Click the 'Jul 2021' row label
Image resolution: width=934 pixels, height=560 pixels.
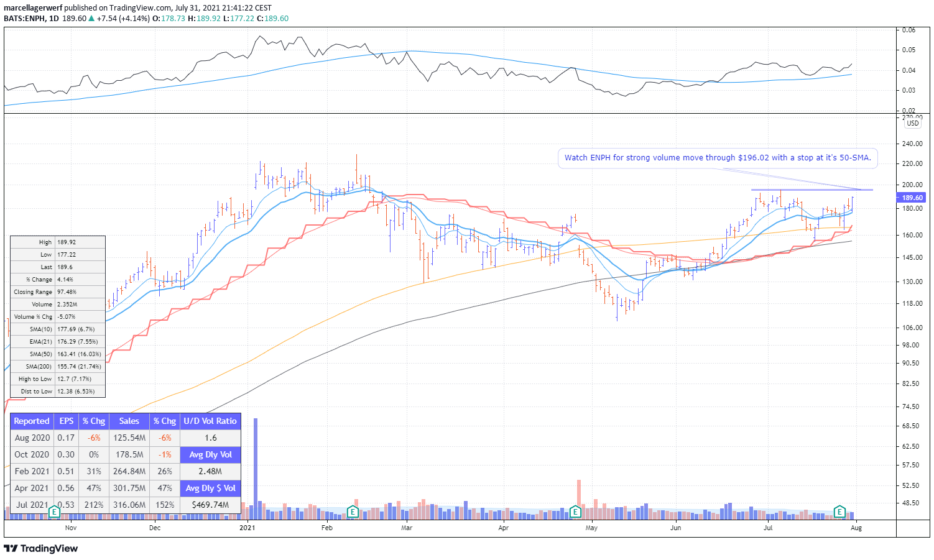[32, 505]
